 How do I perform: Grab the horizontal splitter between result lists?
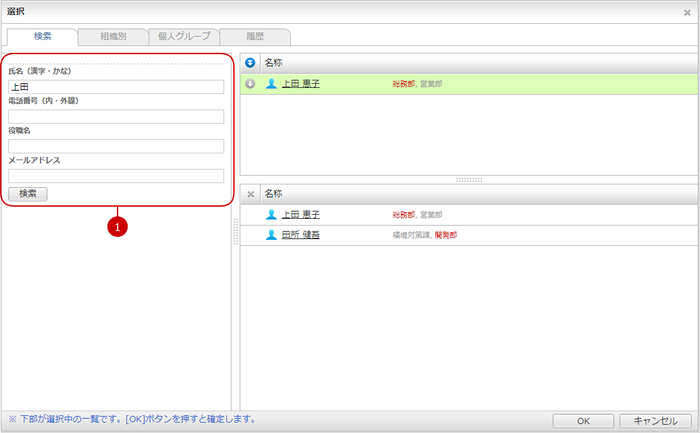(x=468, y=179)
